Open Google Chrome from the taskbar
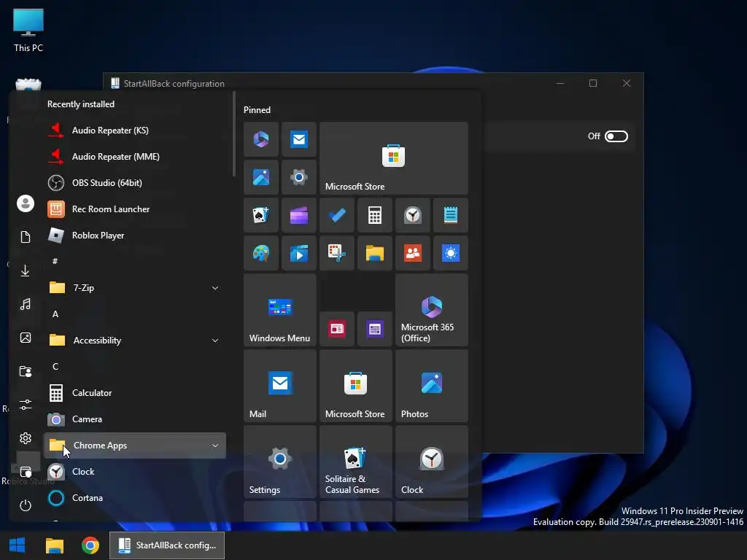The height and width of the screenshot is (560, 747). pyautogui.click(x=90, y=545)
